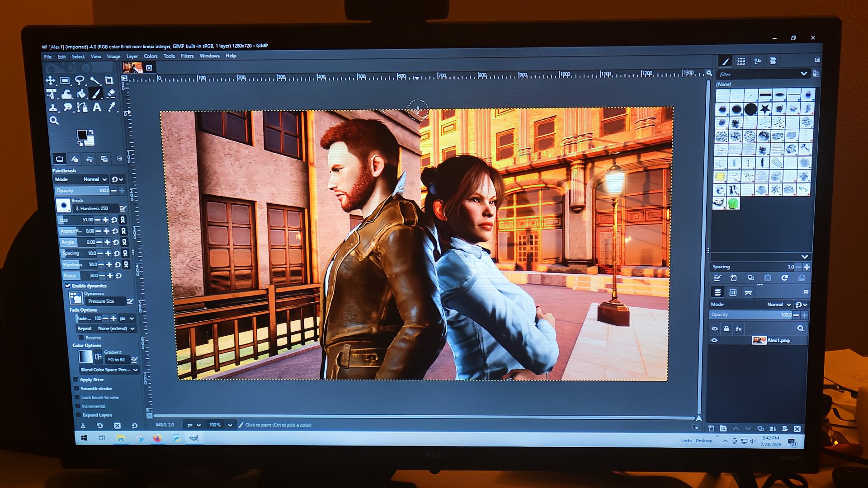Toggle the Enable dynamics checkbox
This screenshot has height=488, width=868.
pyautogui.click(x=68, y=286)
